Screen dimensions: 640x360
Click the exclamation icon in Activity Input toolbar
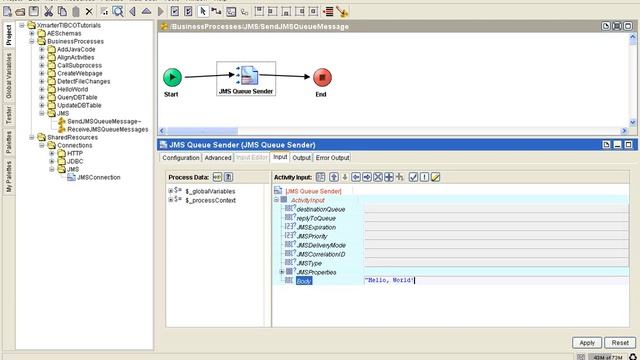click(x=424, y=177)
